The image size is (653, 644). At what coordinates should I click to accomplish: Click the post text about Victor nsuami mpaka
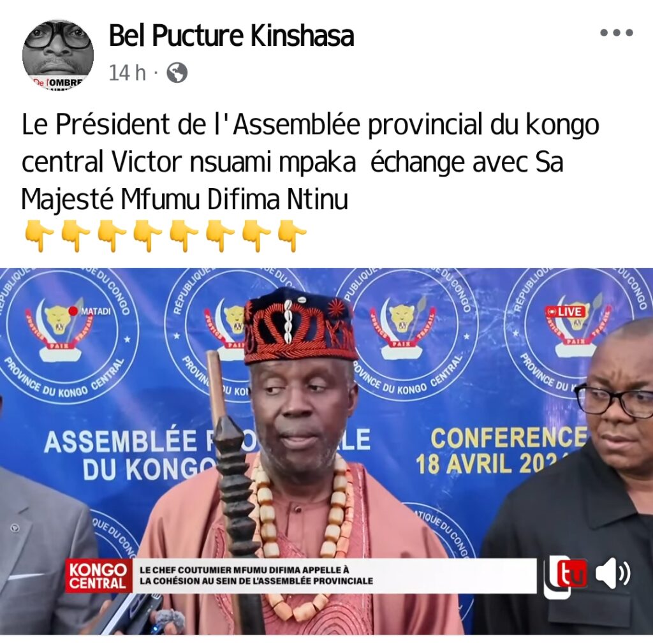311,161
